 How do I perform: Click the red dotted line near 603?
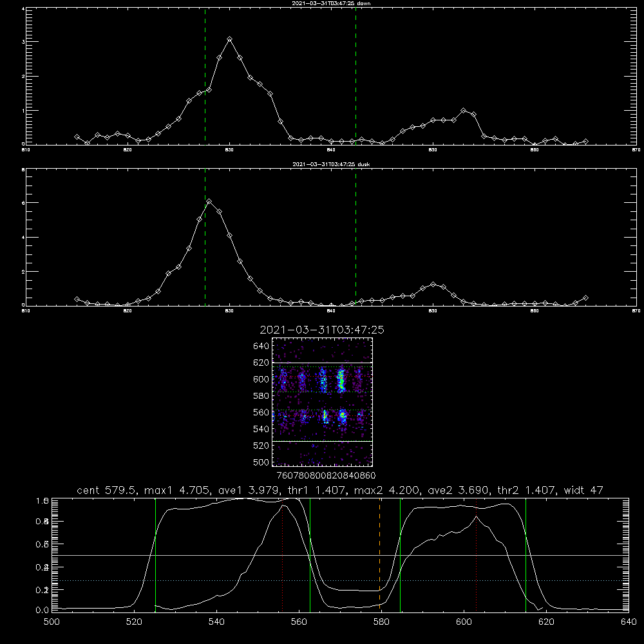click(x=476, y=554)
